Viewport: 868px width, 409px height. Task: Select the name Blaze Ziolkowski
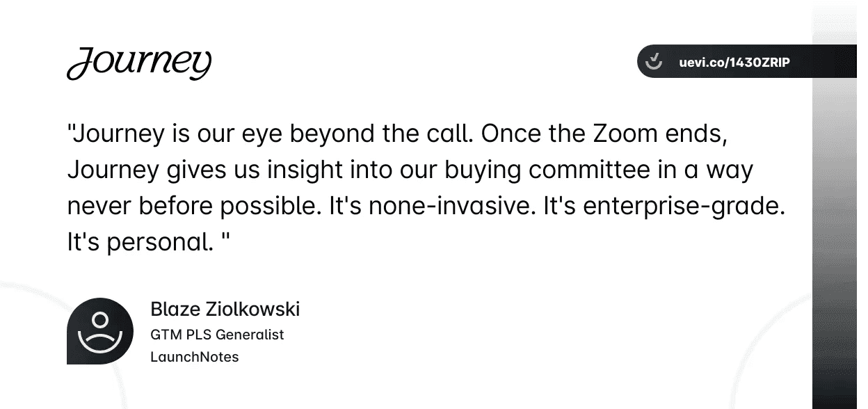(225, 309)
